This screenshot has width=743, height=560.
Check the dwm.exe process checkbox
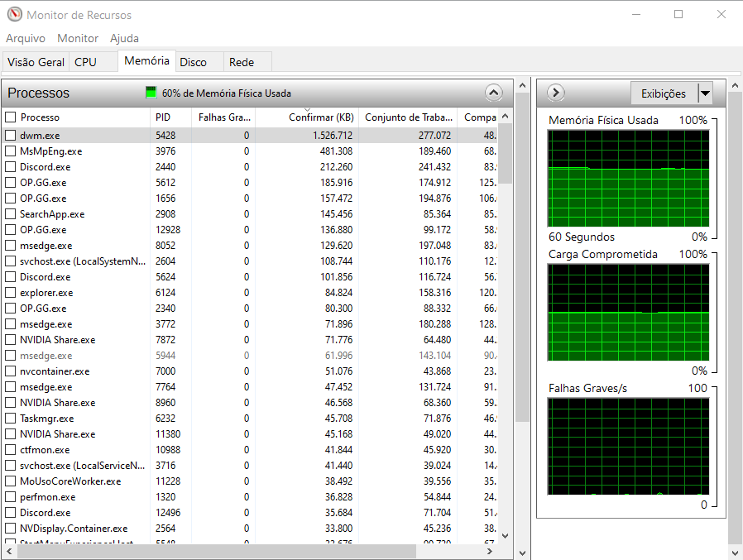tap(11, 136)
